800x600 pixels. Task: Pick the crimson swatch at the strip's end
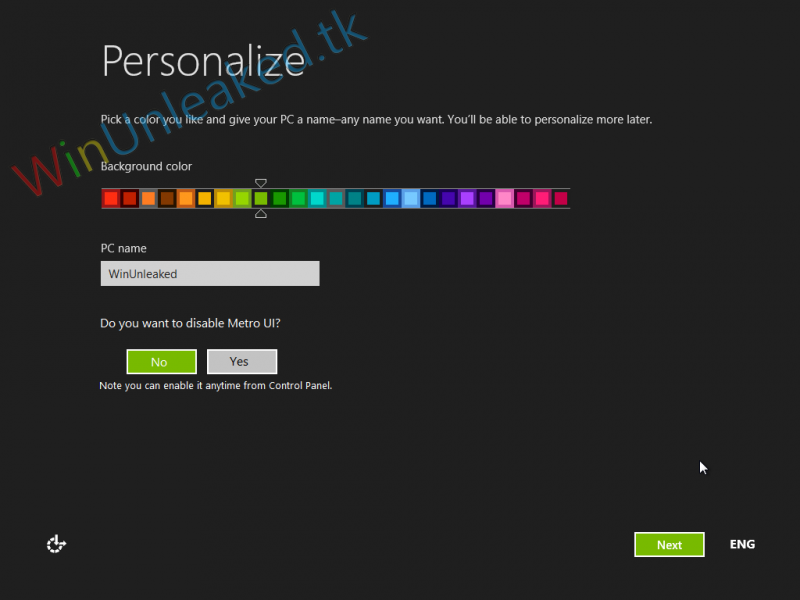click(x=561, y=198)
